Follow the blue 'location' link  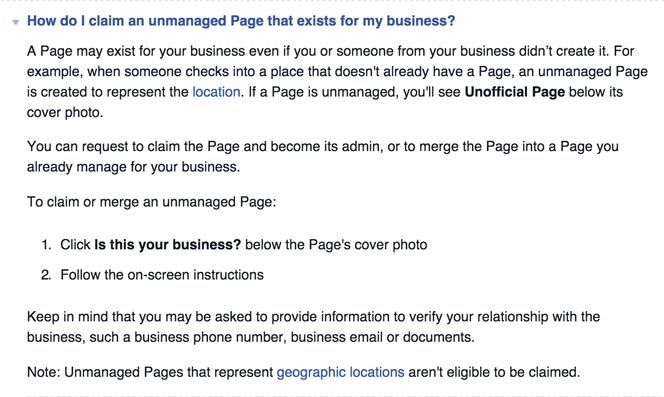pos(216,92)
